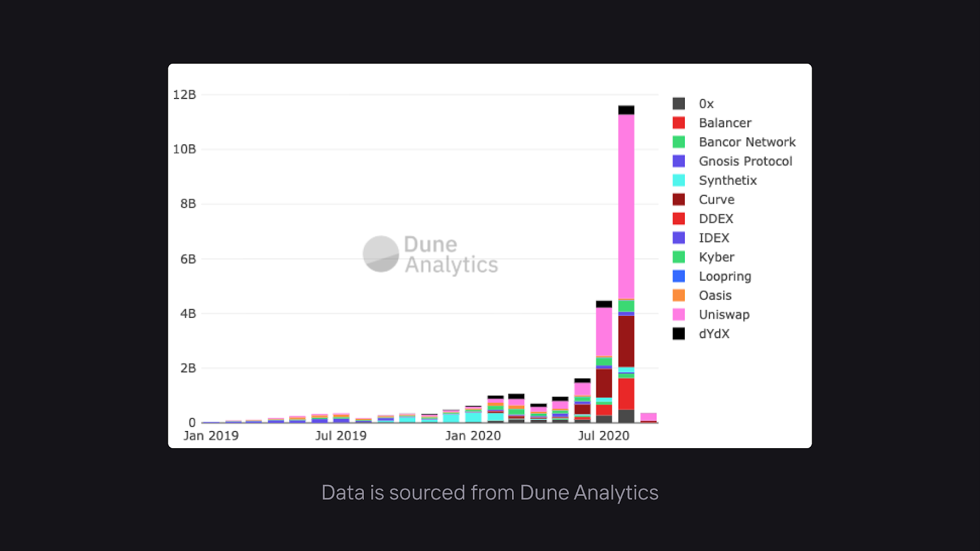Click the DDEX red legend swatch
The height and width of the screenshot is (551, 980).
click(x=679, y=219)
